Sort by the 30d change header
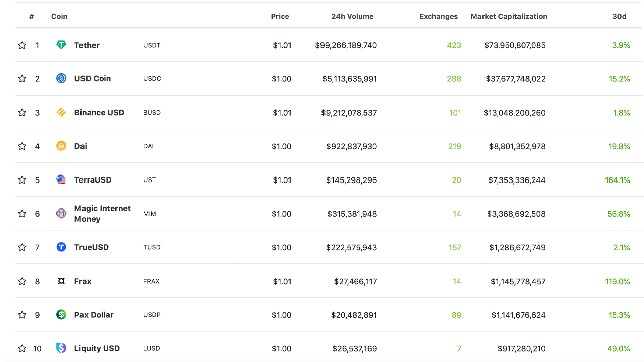Screen dimensions: 644x362 click(x=620, y=16)
